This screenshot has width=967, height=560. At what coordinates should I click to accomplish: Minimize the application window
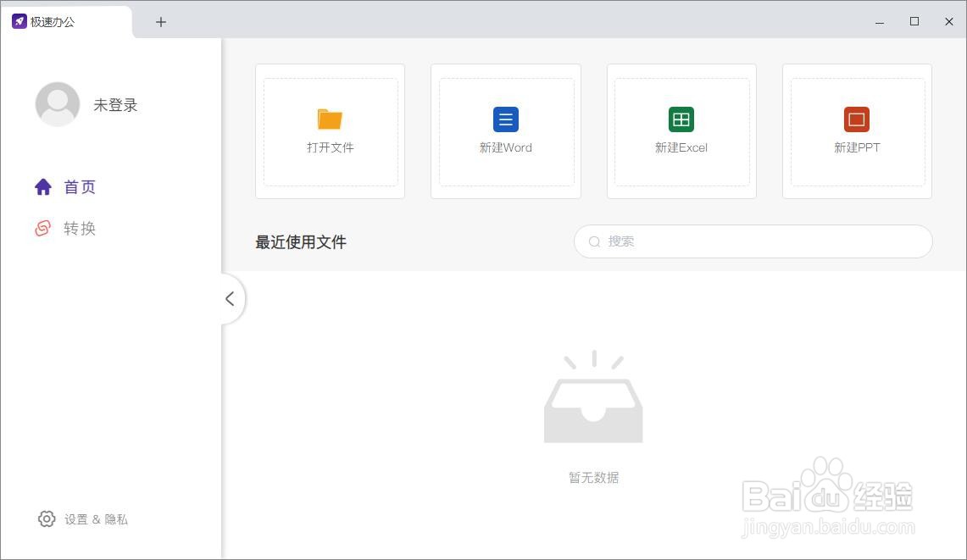[x=880, y=22]
